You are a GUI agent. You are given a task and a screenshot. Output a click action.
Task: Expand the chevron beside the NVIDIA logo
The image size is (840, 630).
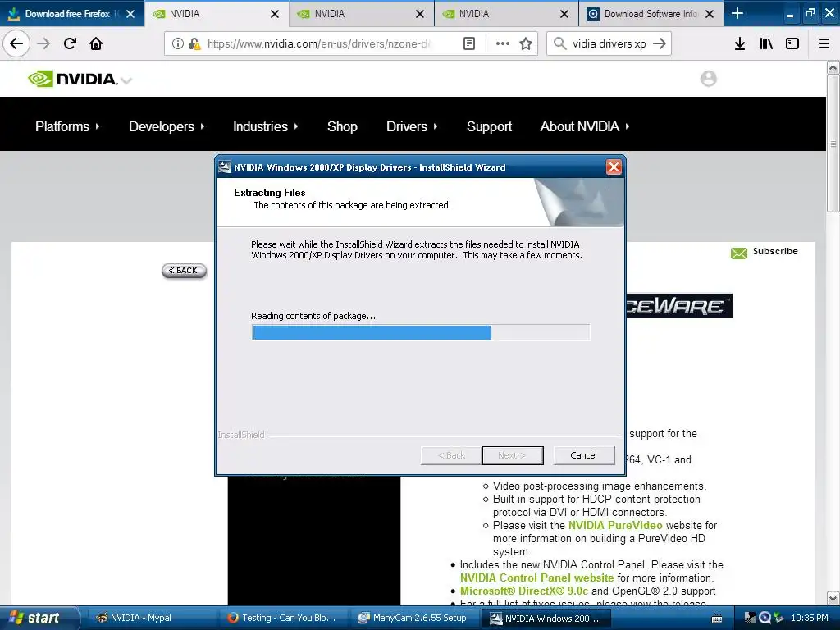tap(126, 81)
